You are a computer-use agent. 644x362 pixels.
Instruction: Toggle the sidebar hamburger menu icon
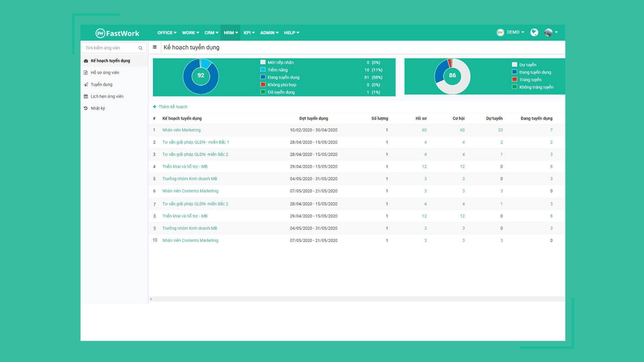(155, 47)
